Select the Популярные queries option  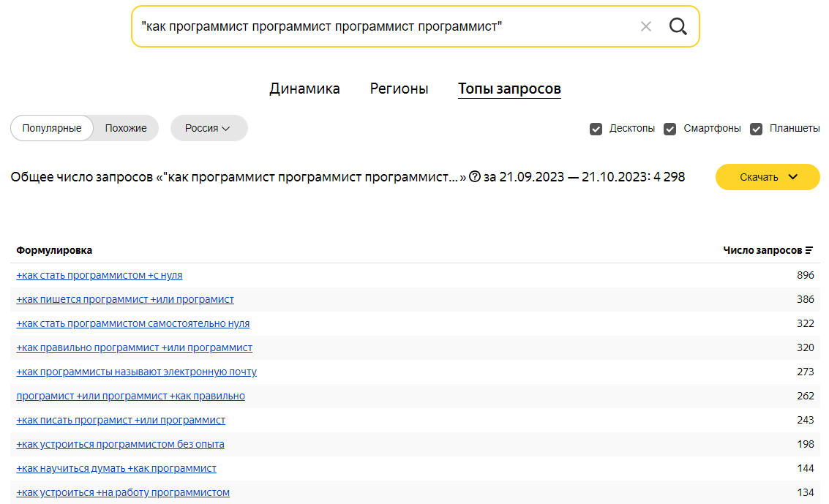coord(52,128)
